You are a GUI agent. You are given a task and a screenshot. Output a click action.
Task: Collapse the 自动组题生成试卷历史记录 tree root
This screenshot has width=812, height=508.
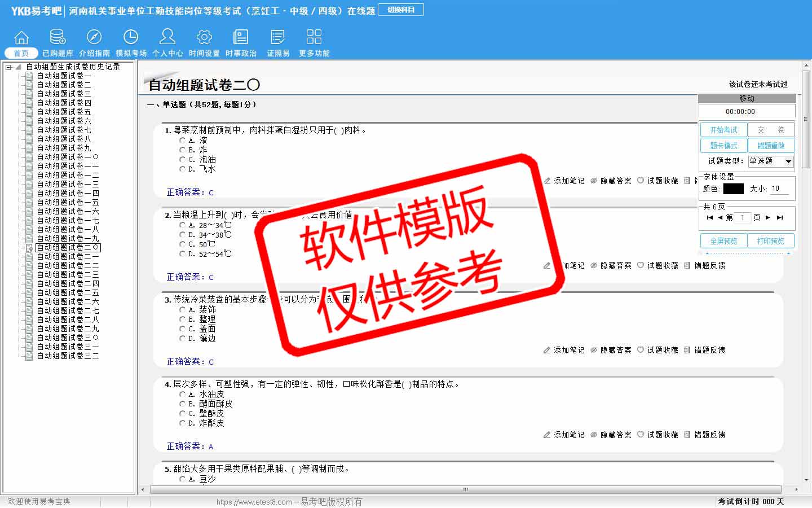click(x=8, y=67)
